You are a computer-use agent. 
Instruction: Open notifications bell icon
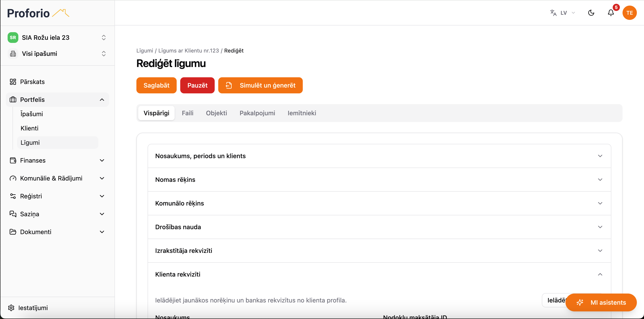click(611, 13)
